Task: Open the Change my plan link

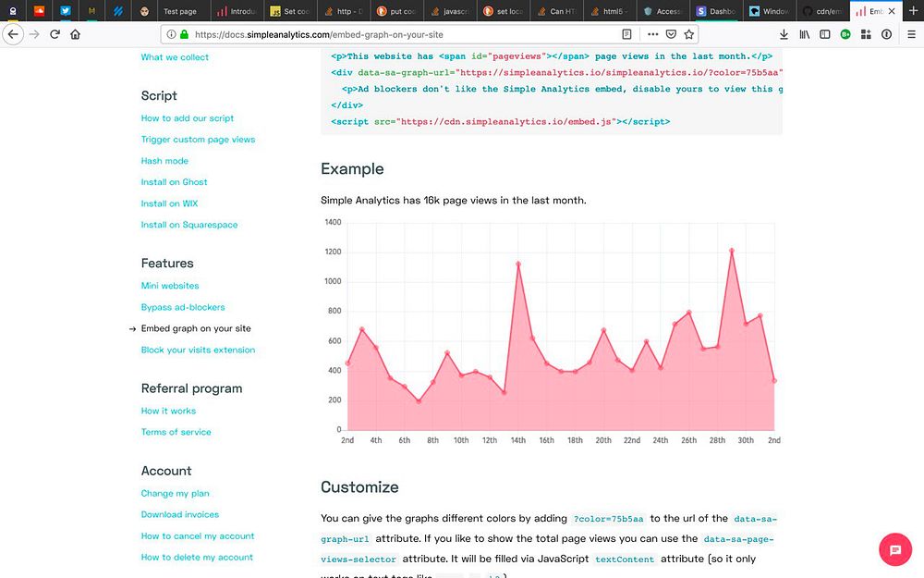Action: (x=175, y=493)
